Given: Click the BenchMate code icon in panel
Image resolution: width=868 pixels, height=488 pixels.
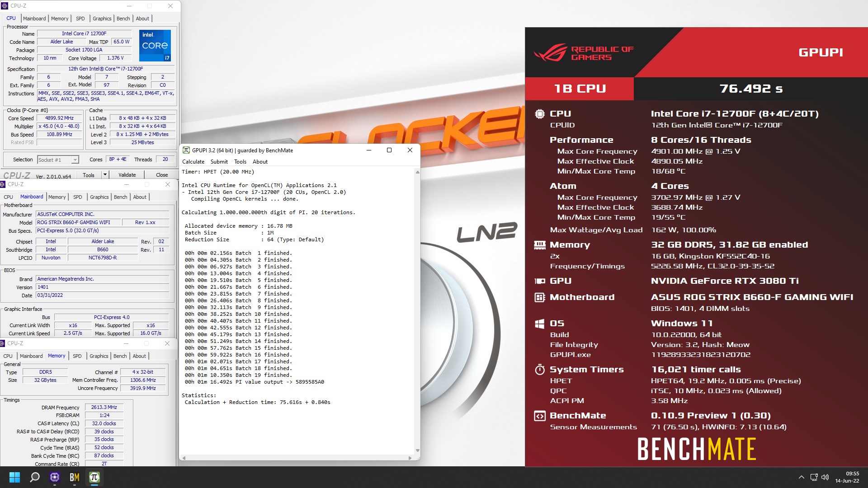Looking at the screenshot, I should click(540, 416).
